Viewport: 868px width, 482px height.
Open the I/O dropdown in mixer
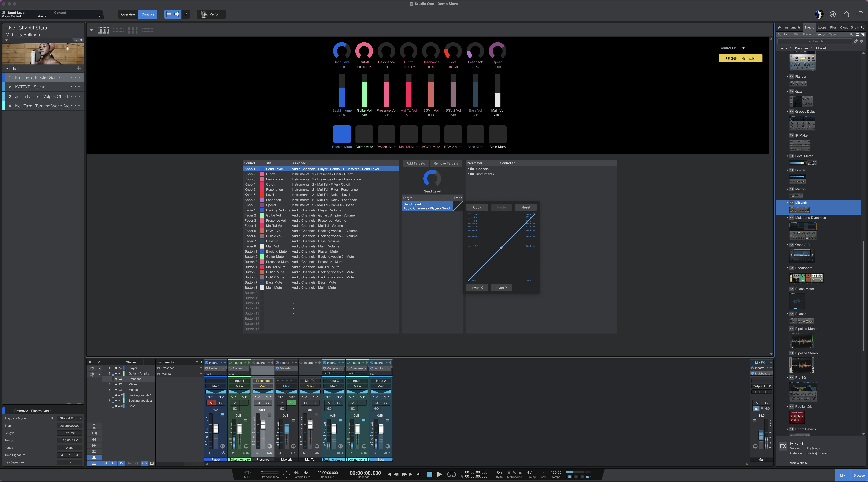(x=99, y=368)
